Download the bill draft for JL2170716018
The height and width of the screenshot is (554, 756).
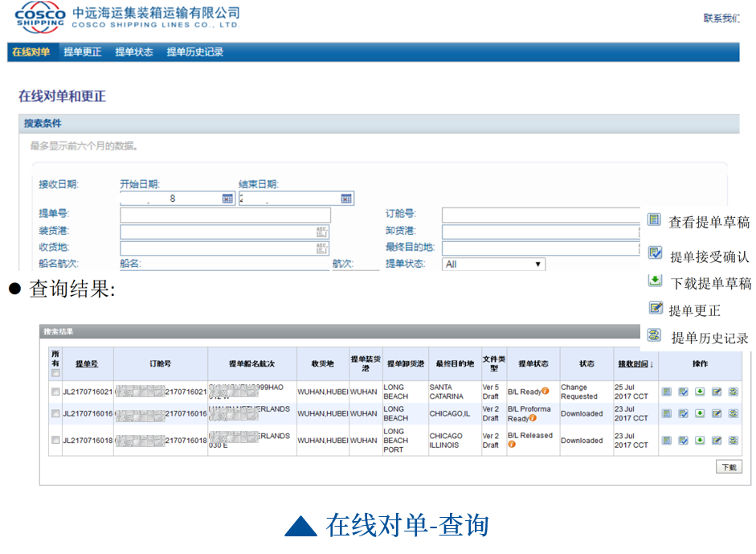(x=700, y=441)
